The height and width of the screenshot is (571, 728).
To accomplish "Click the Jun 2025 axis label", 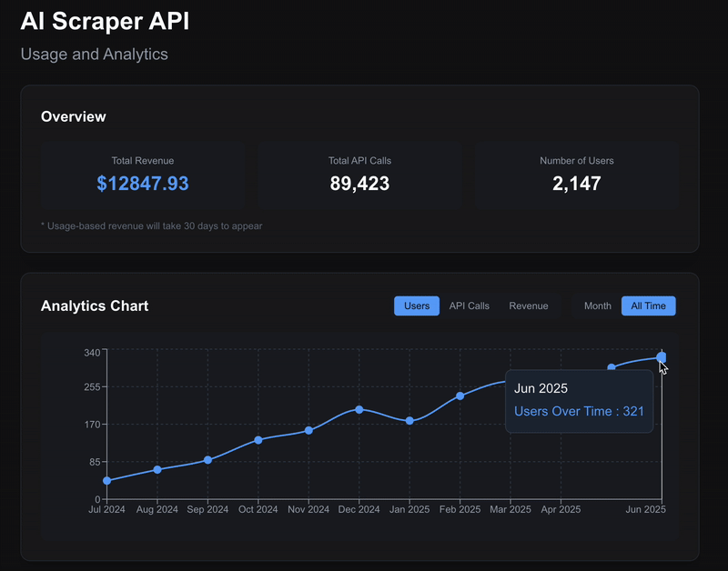I will pos(646,509).
